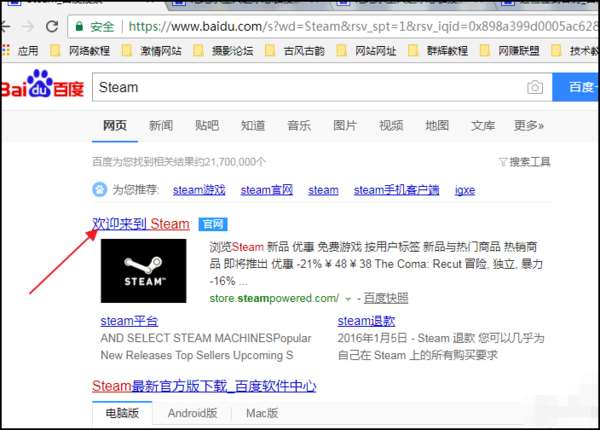Viewport: 600px width, 430px height.
Task: Switch to the 音乐 tab
Action: click(x=299, y=125)
